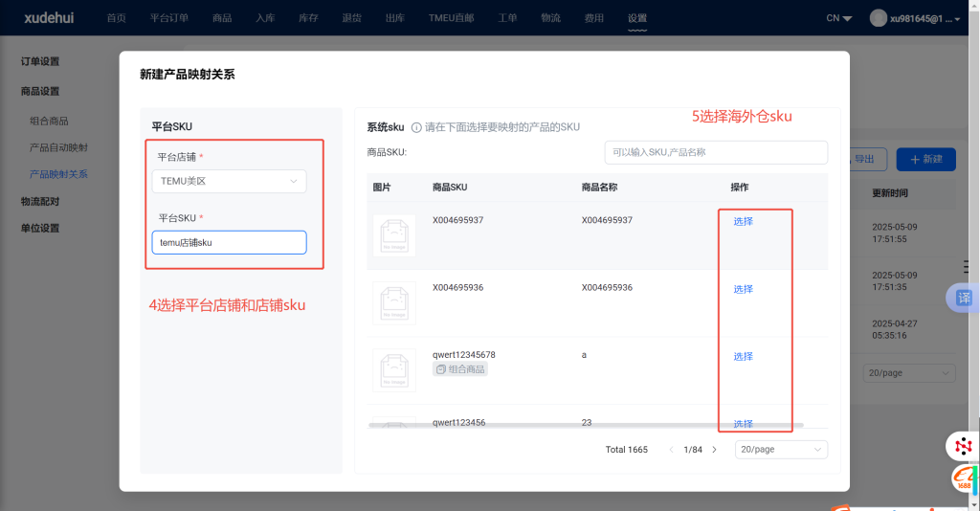
Task: Click 选择 for SKU X004695936
Action: pos(743,289)
